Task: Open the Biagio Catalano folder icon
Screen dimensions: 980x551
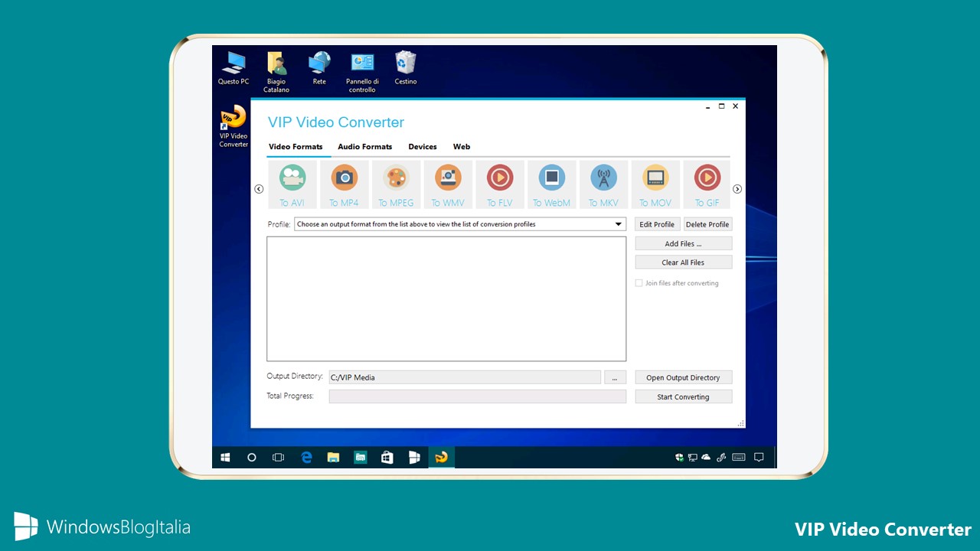Action: click(276, 72)
